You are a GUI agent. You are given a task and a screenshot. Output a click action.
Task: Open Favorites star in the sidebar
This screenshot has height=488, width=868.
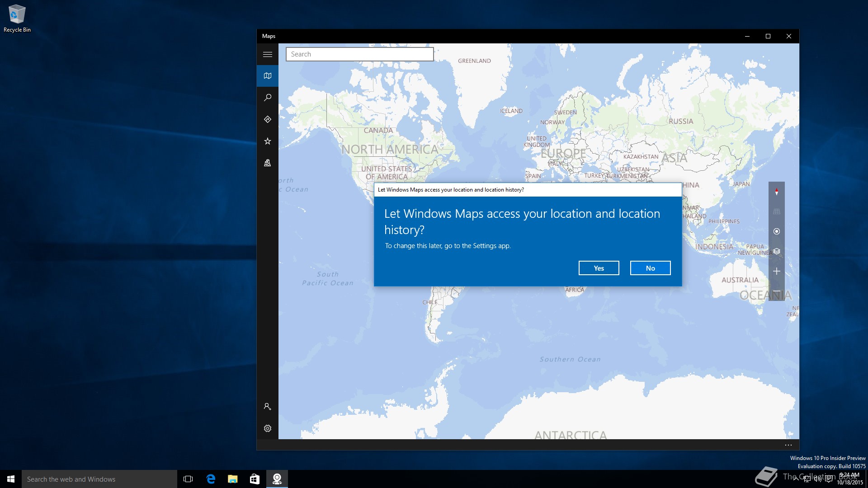click(x=268, y=141)
